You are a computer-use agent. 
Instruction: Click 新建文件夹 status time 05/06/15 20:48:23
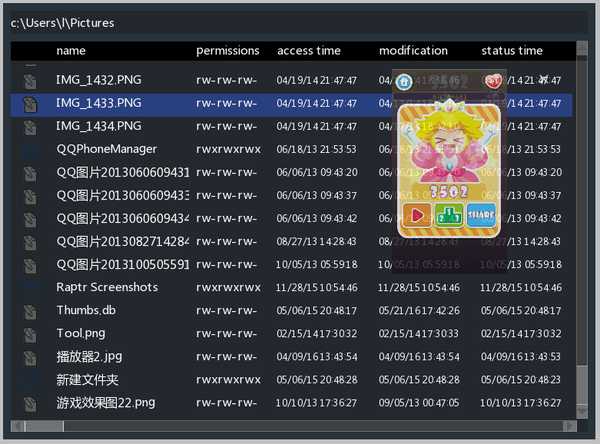click(x=521, y=380)
